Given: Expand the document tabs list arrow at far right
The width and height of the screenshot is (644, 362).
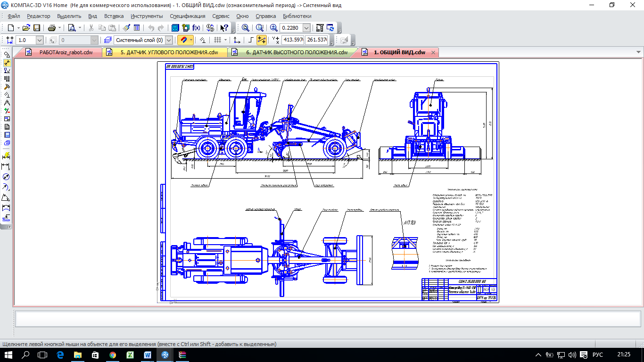Looking at the screenshot, I should (x=639, y=52).
